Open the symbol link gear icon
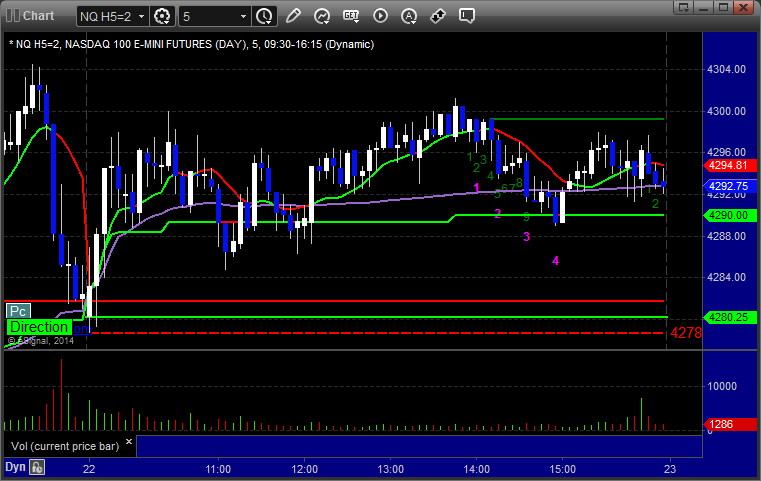The image size is (761, 481). (163, 16)
